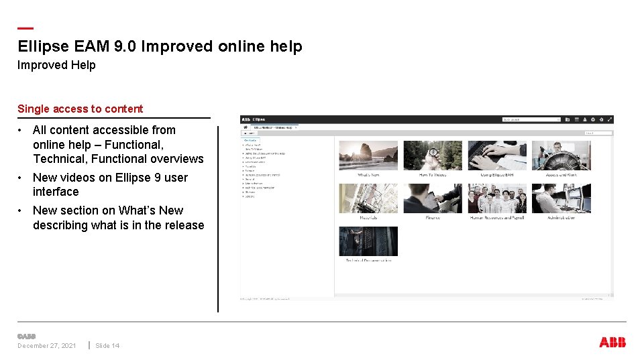Switch to the Contents tab in help sidebar
This screenshot has height=362, width=644.
(x=250, y=140)
